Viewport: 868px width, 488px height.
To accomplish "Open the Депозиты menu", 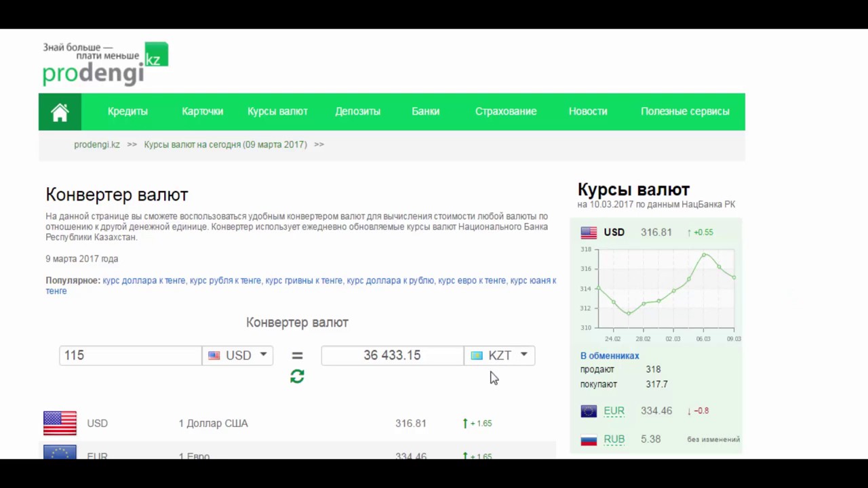I will point(357,111).
